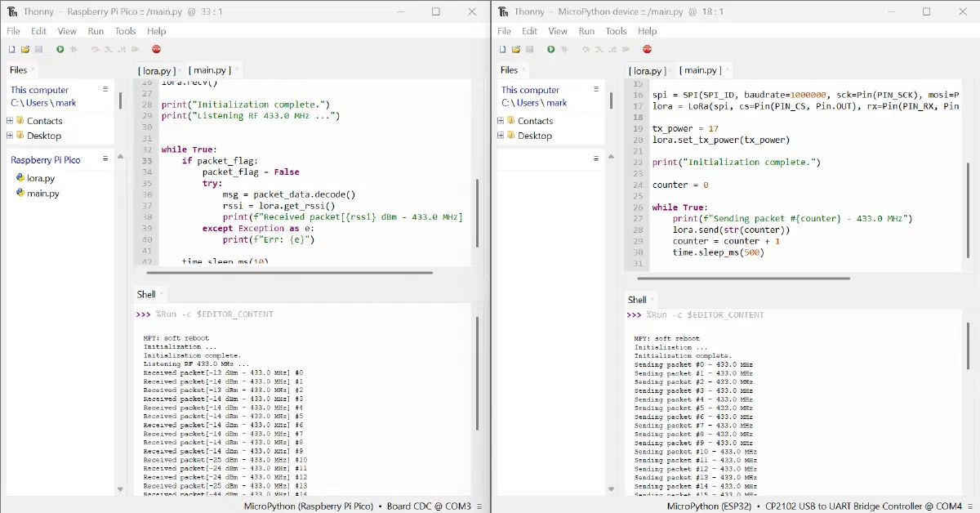Open Run menu in Raspberry Pi Pico window
Viewport: 980px width, 513px height.
coord(96,31)
